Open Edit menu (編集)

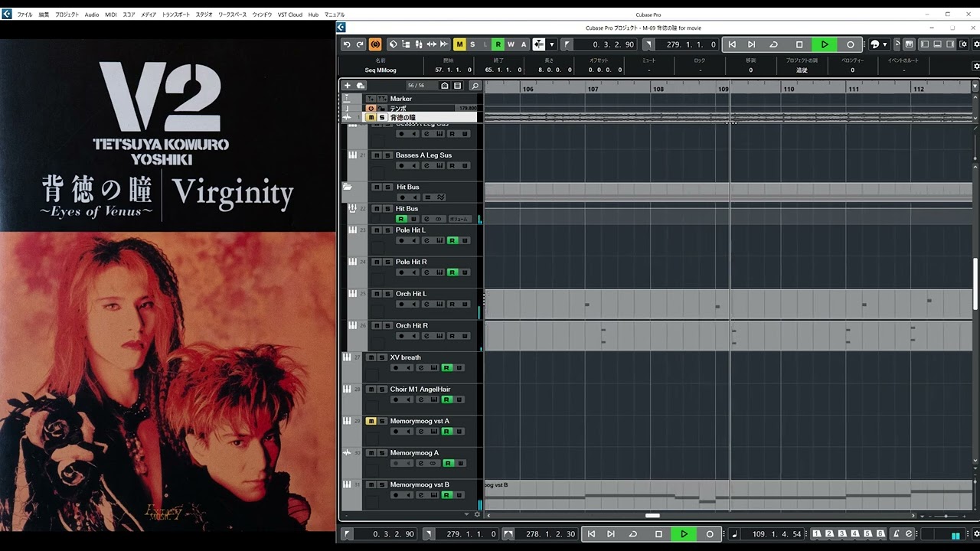click(44, 15)
